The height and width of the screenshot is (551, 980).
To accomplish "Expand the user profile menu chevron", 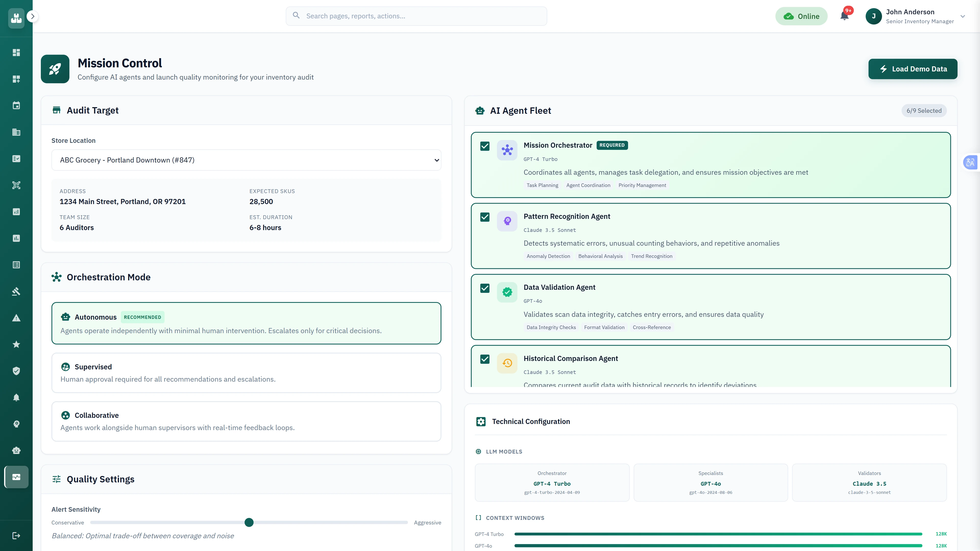I will [x=962, y=16].
